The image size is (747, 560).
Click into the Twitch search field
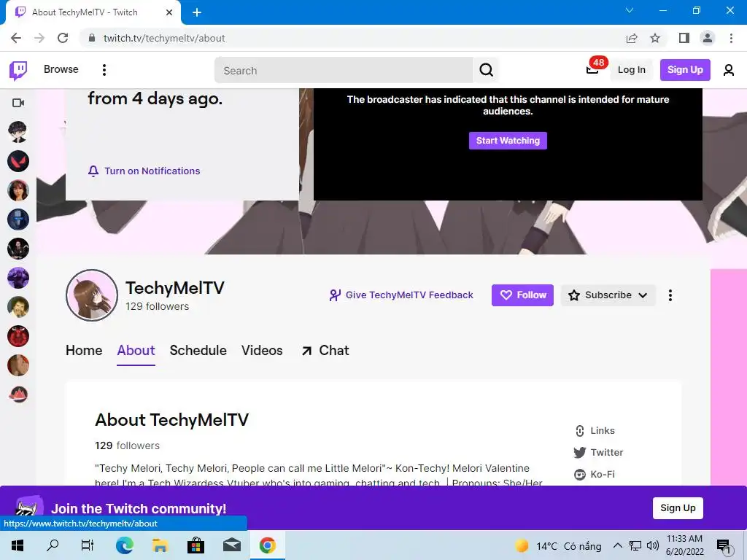point(344,71)
